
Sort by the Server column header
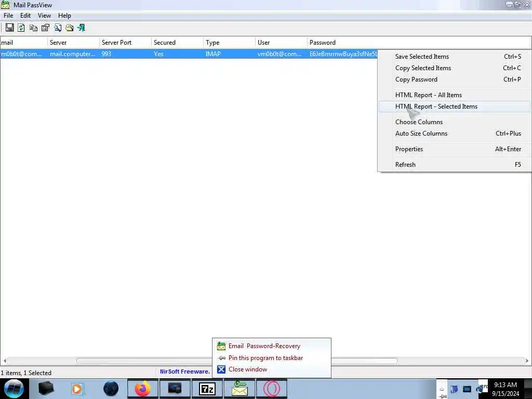[x=73, y=43]
